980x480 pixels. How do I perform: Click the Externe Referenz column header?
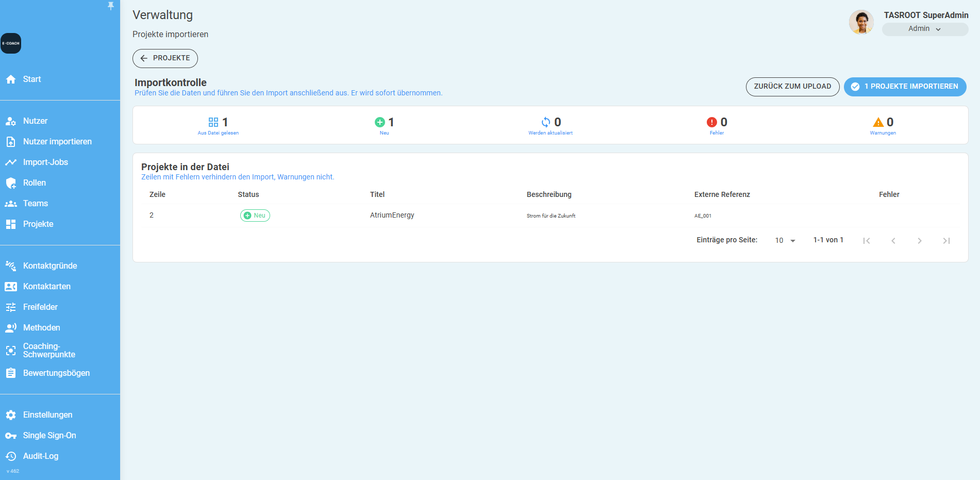coord(722,194)
